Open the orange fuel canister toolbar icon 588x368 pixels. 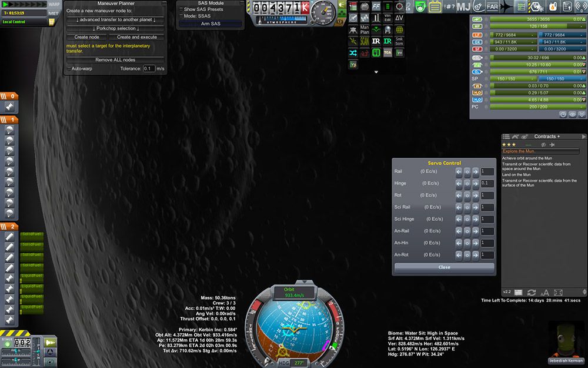coord(552,6)
